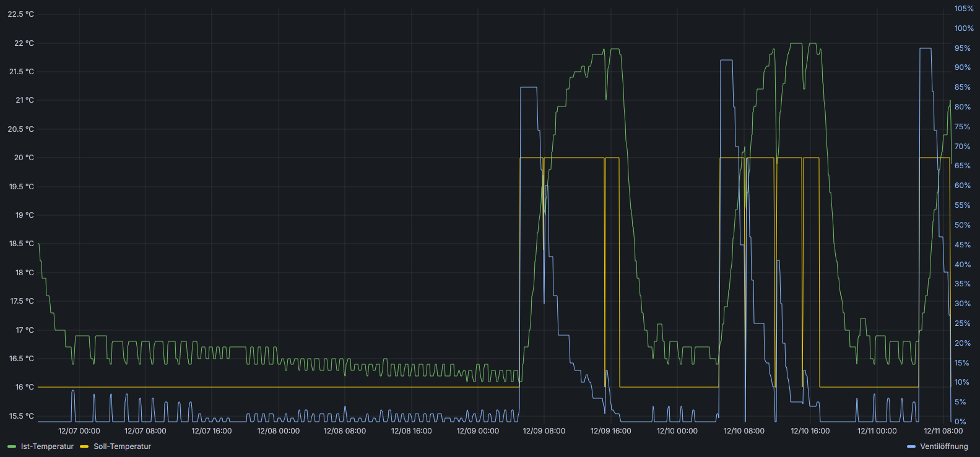This screenshot has height=457, width=980.
Task: Click the 85% right axis label
Action: (x=963, y=87)
